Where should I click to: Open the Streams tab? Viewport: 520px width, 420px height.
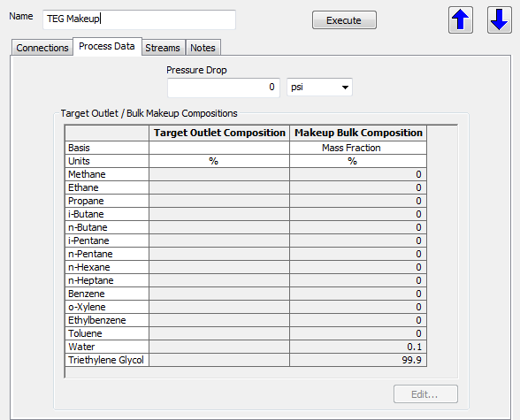[163, 48]
